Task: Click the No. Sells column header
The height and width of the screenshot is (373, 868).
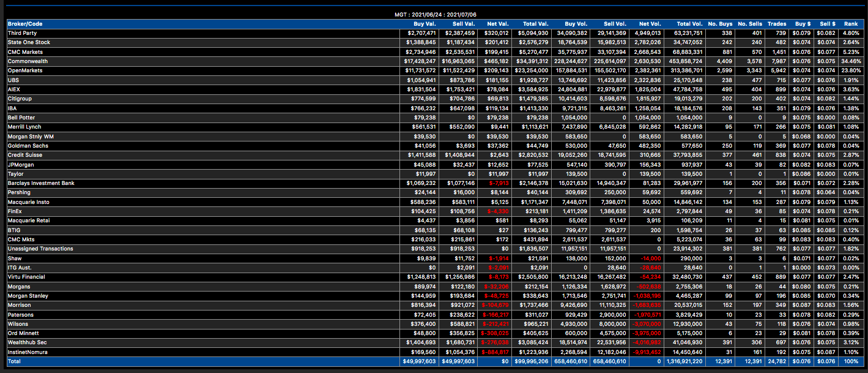Action: [750, 24]
